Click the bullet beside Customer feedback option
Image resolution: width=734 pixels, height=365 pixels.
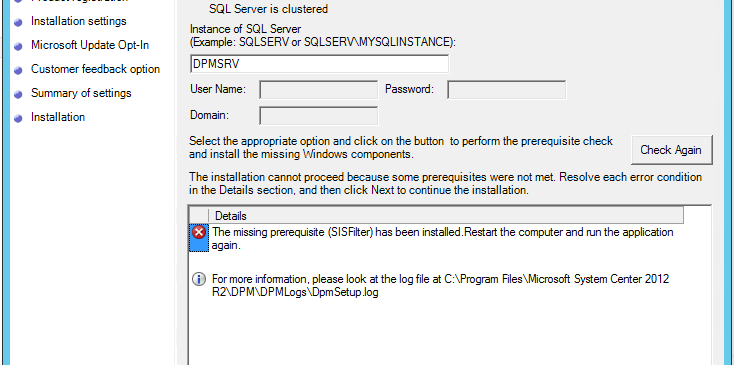click(x=18, y=71)
